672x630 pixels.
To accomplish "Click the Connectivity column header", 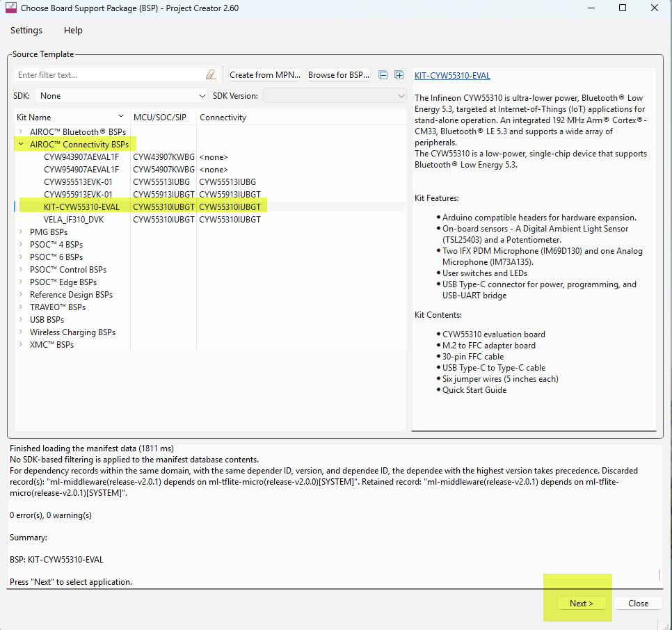I will click(301, 118).
